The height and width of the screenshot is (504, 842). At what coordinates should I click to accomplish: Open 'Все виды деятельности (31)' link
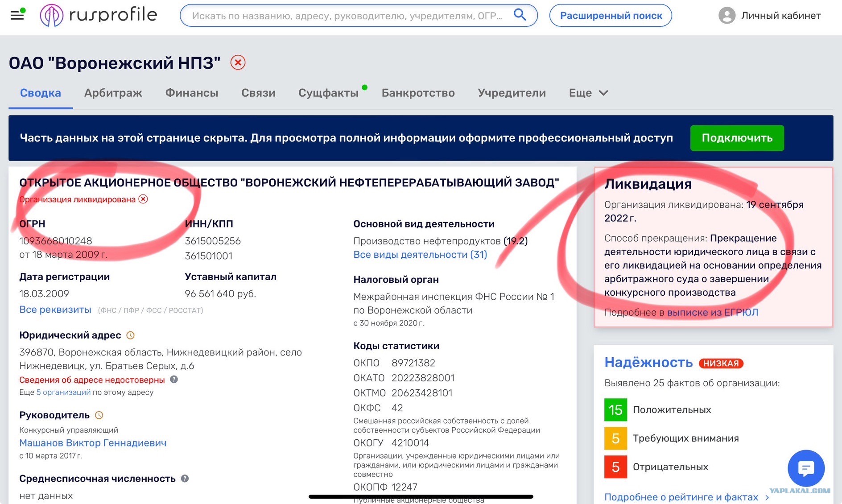pyautogui.click(x=420, y=255)
